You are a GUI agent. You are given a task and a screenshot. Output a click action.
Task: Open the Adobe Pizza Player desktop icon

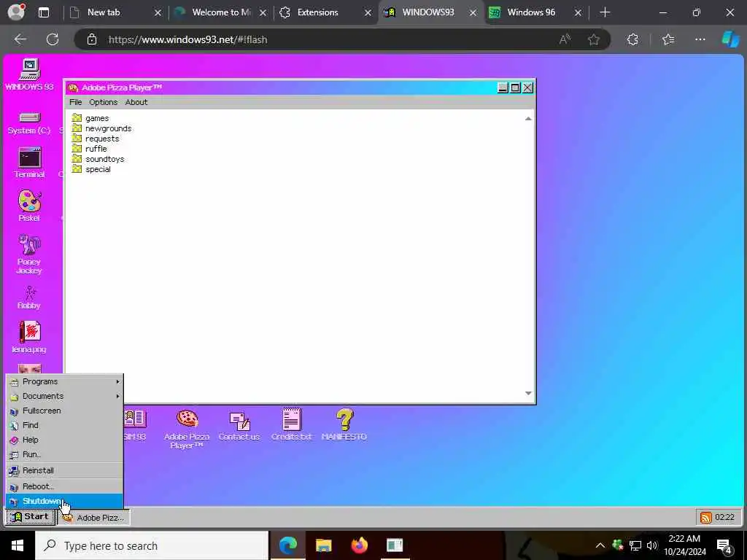(187, 429)
